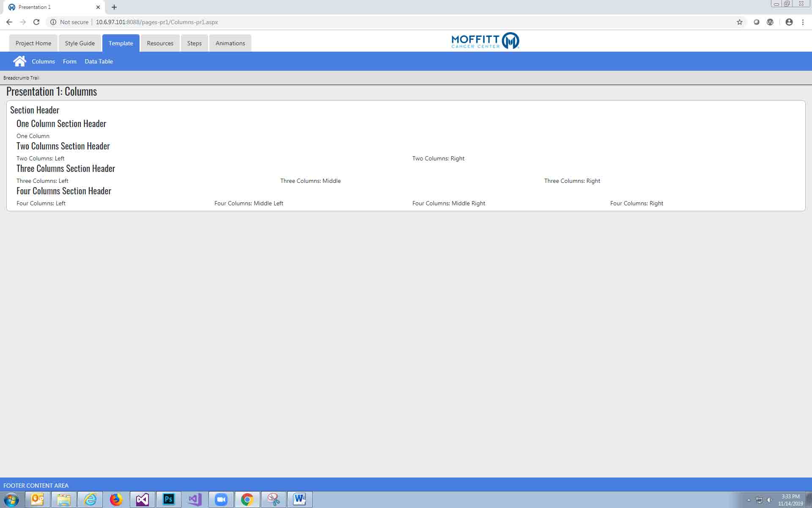This screenshot has width=812, height=508.
Task: Select the Animations tab
Action: coord(230,43)
